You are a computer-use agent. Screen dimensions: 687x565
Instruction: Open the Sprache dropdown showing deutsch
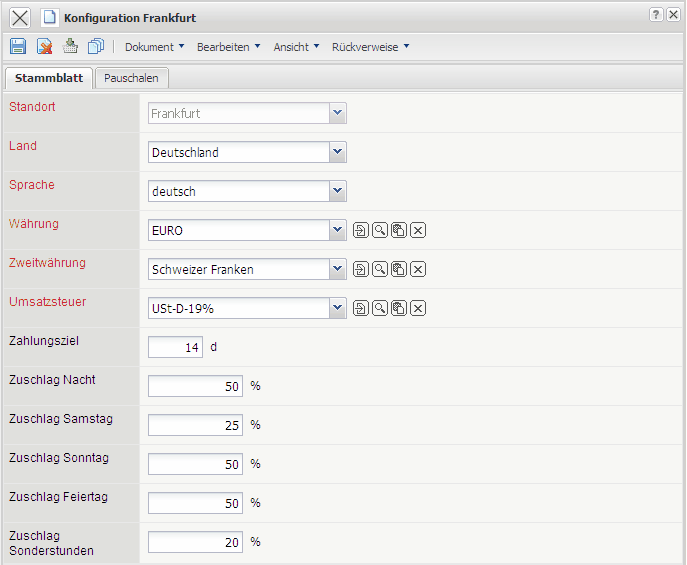point(338,191)
